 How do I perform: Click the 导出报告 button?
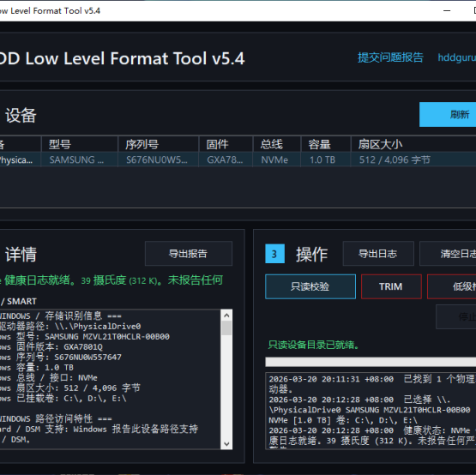tap(188, 254)
